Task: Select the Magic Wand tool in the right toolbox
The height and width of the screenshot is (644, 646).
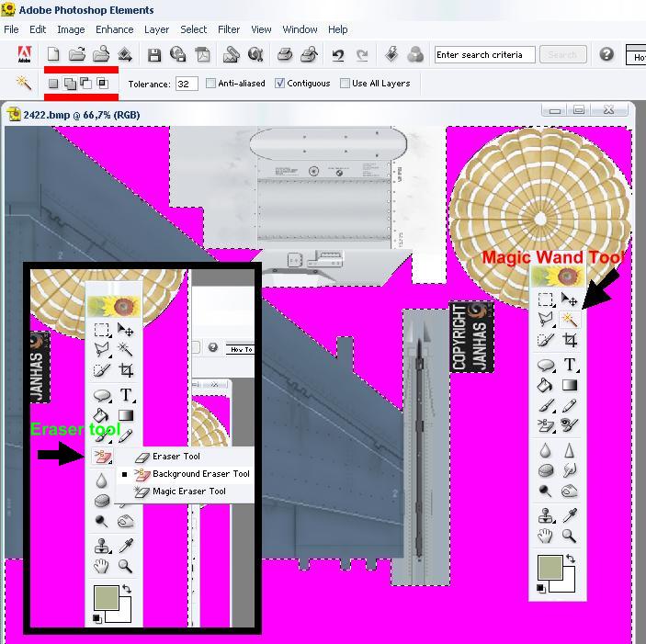Action: (570, 321)
